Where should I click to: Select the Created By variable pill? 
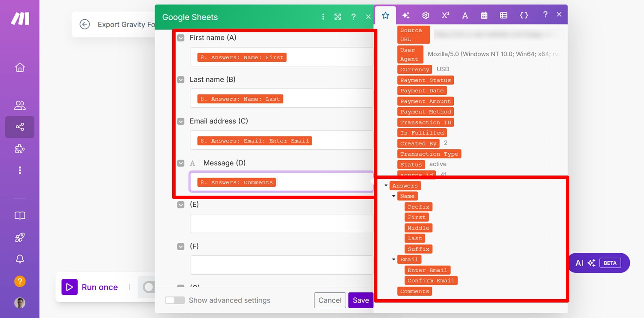[x=419, y=143]
